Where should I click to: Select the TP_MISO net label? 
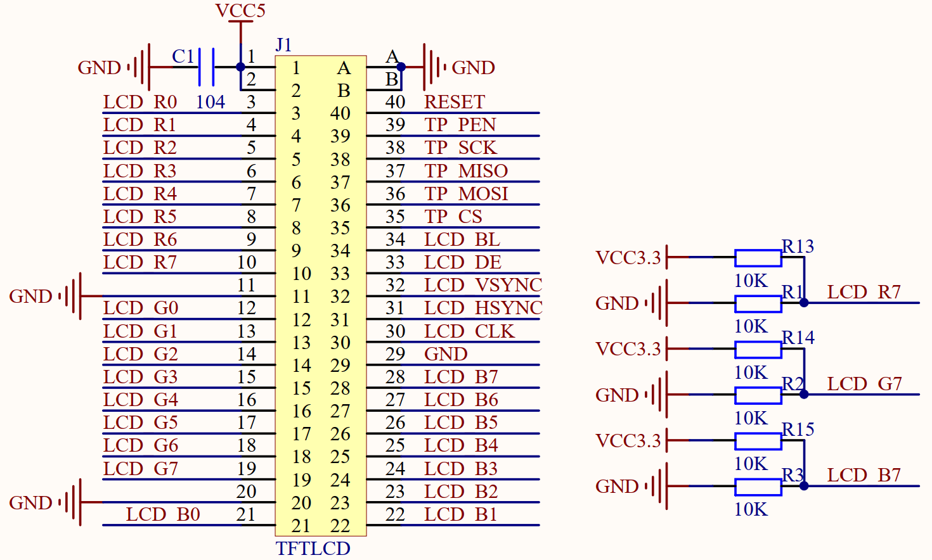pos(466,171)
